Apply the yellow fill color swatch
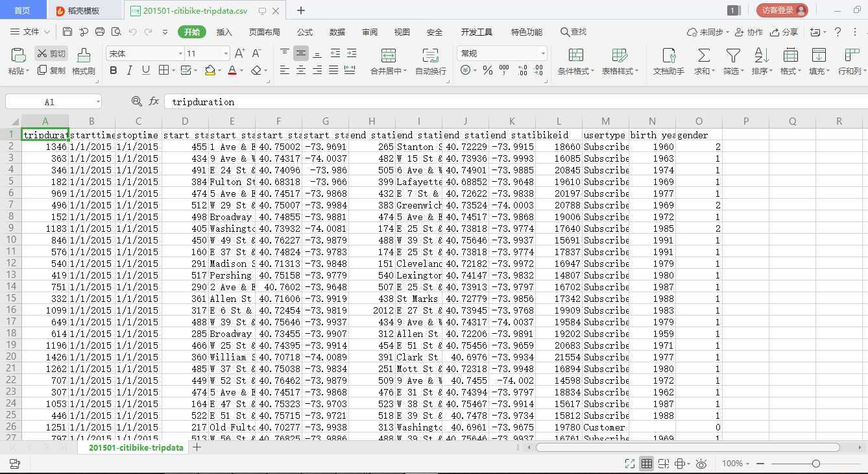The width and height of the screenshot is (868, 474). [210, 70]
